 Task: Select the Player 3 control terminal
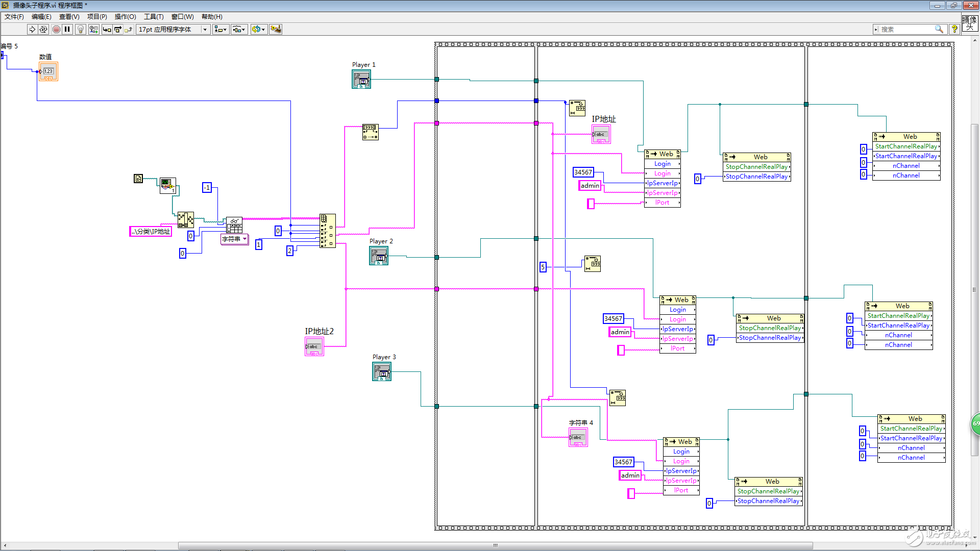pyautogui.click(x=382, y=371)
